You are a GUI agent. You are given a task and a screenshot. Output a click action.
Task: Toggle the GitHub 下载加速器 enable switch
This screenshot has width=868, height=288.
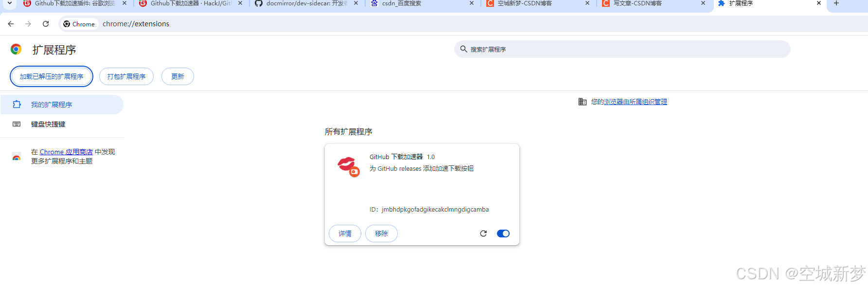point(503,234)
